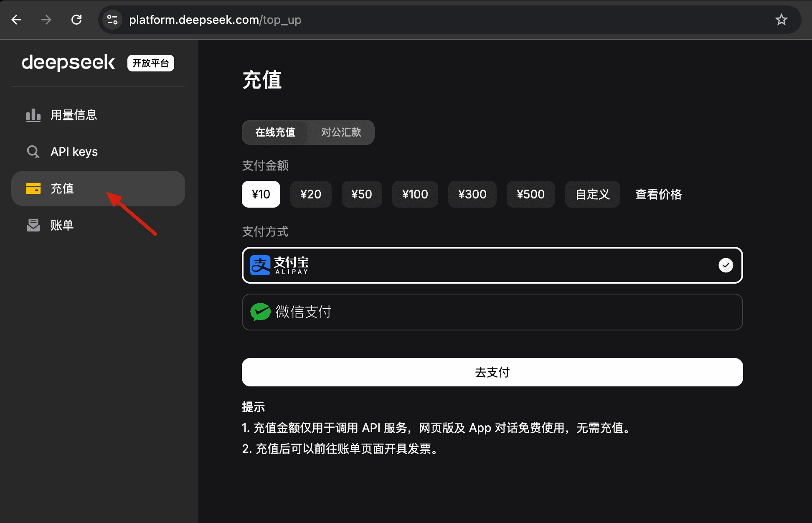Click the Alipay logo icon

click(x=260, y=265)
